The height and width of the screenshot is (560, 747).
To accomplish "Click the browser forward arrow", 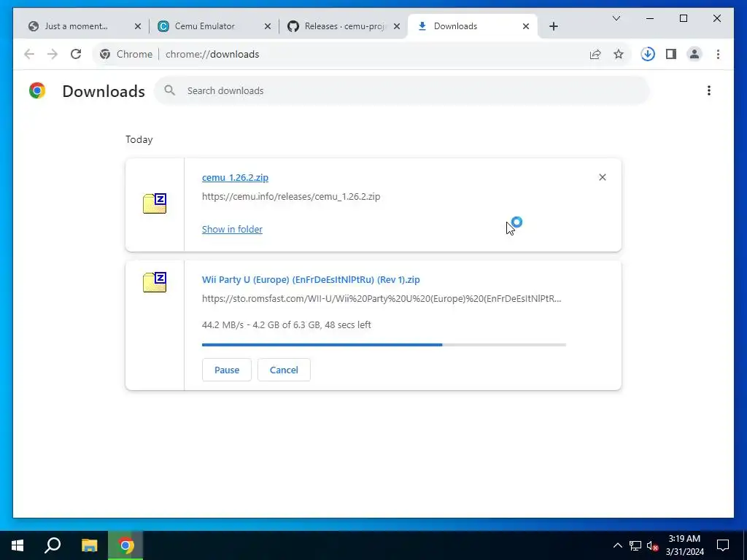I will click(x=53, y=54).
